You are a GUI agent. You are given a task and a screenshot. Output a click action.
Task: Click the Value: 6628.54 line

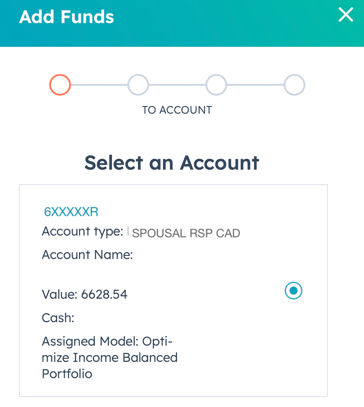[x=84, y=294]
